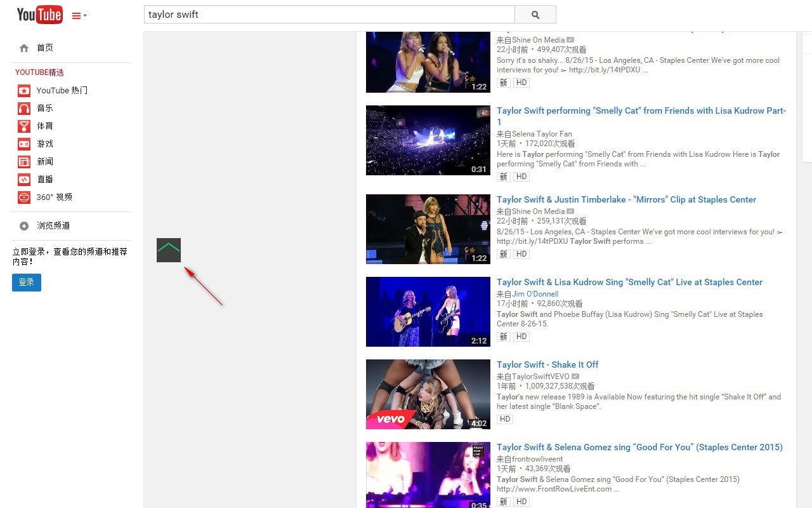Screen dimensions: 812x508
Task: Click the 1,009,327,538次观看 view count
Action: [x=561, y=386]
